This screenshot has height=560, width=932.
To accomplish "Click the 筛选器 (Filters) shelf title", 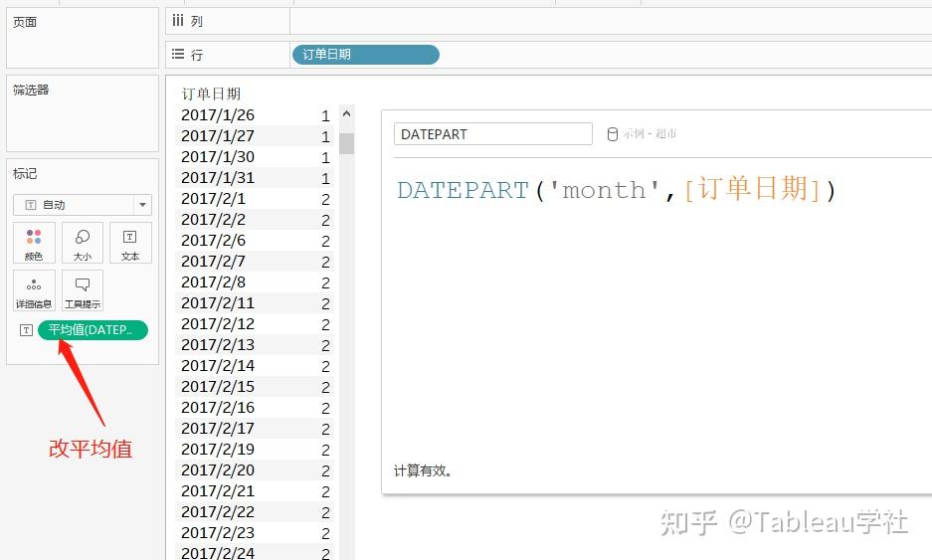I will [x=31, y=91].
